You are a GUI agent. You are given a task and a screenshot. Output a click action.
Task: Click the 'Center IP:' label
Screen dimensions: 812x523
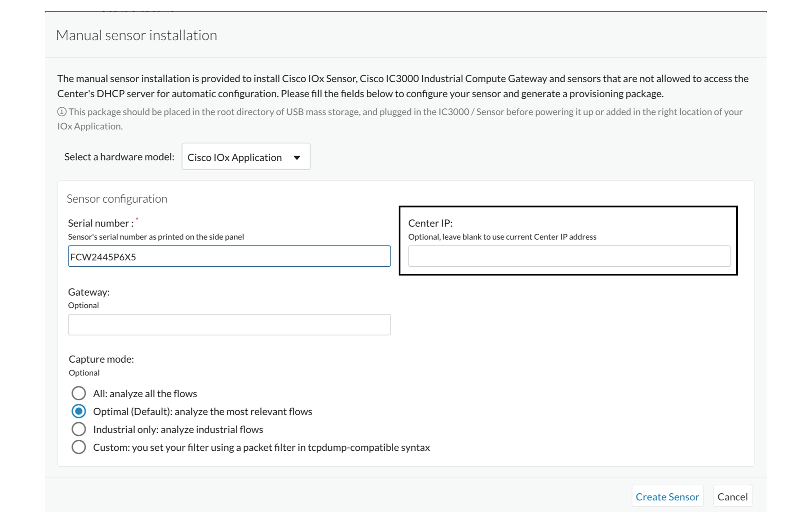pyautogui.click(x=430, y=223)
